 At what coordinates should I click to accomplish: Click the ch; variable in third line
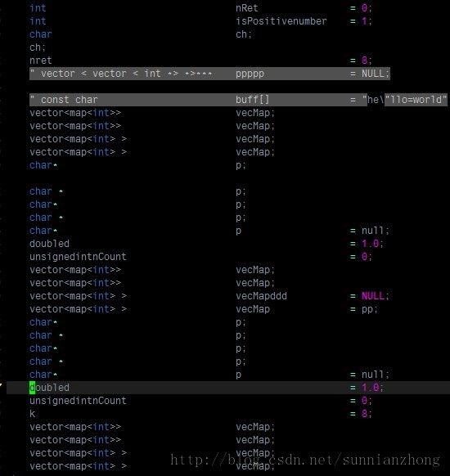point(244,34)
